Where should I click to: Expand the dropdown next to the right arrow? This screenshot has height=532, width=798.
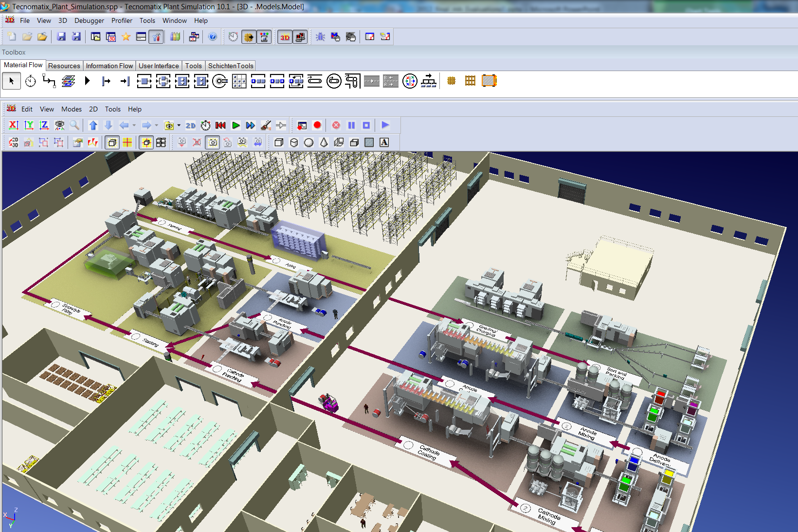pos(156,126)
